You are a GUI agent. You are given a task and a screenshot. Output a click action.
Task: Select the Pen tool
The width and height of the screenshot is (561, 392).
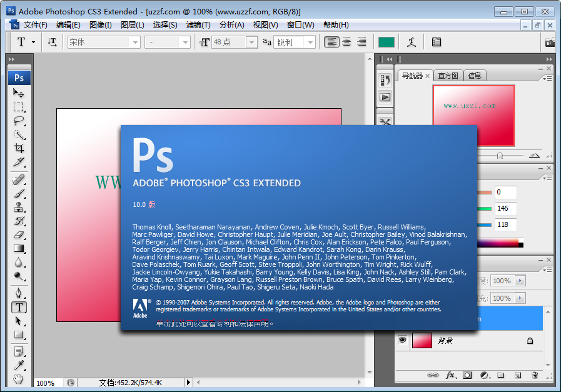[x=19, y=293]
